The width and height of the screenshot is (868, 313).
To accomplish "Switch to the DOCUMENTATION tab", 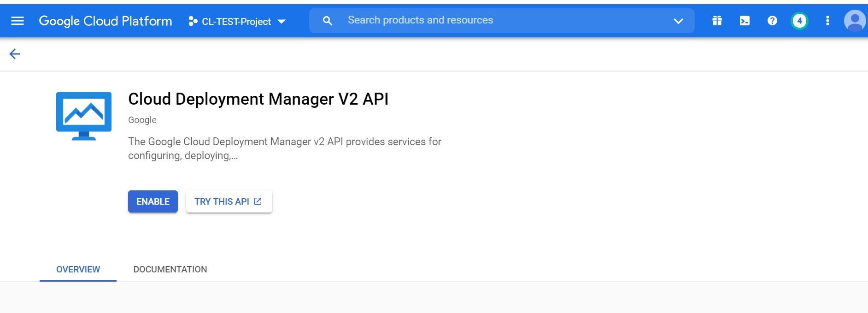I will coord(170,269).
